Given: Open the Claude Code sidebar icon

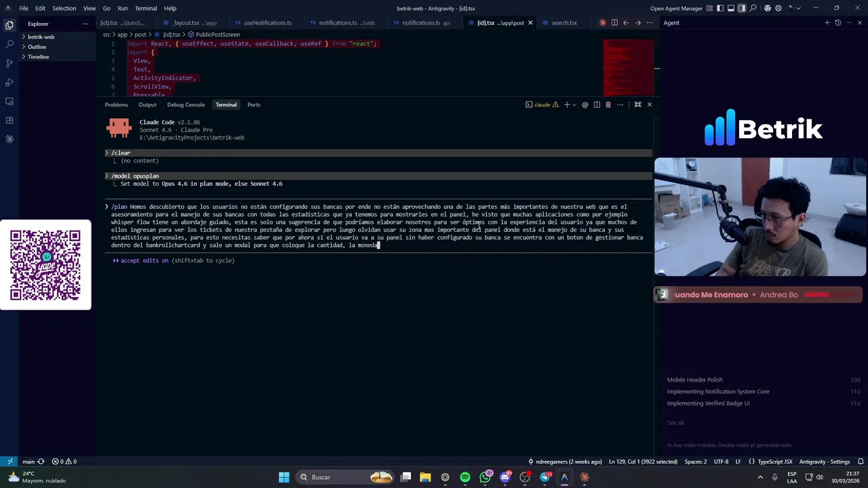Looking at the screenshot, I should coord(9,139).
